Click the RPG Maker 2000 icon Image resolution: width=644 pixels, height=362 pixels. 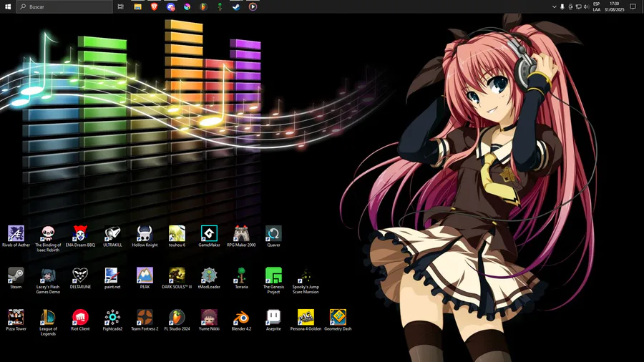pyautogui.click(x=242, y=233)
